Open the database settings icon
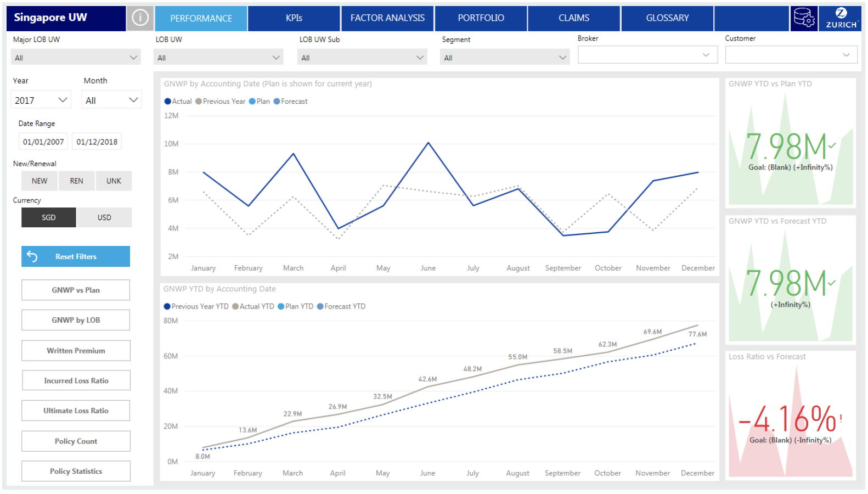868x494 pixels. pyautogui.click(x=804, y=18)
